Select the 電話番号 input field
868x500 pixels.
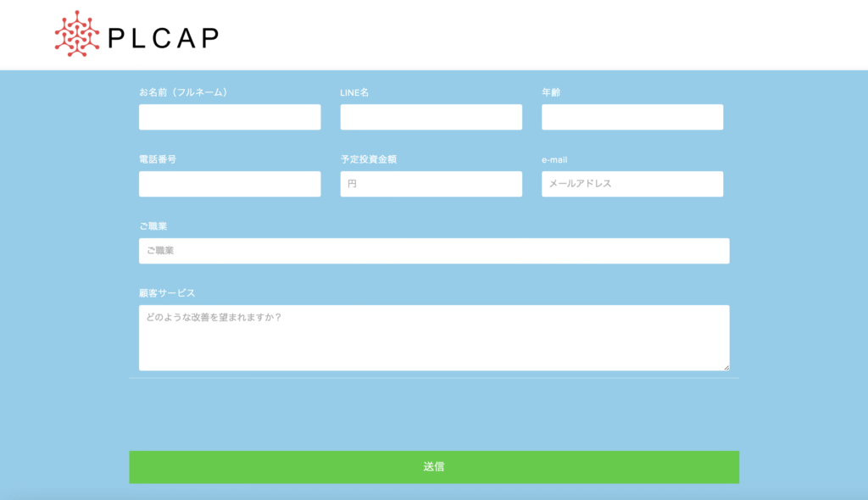tap(230, 184)
